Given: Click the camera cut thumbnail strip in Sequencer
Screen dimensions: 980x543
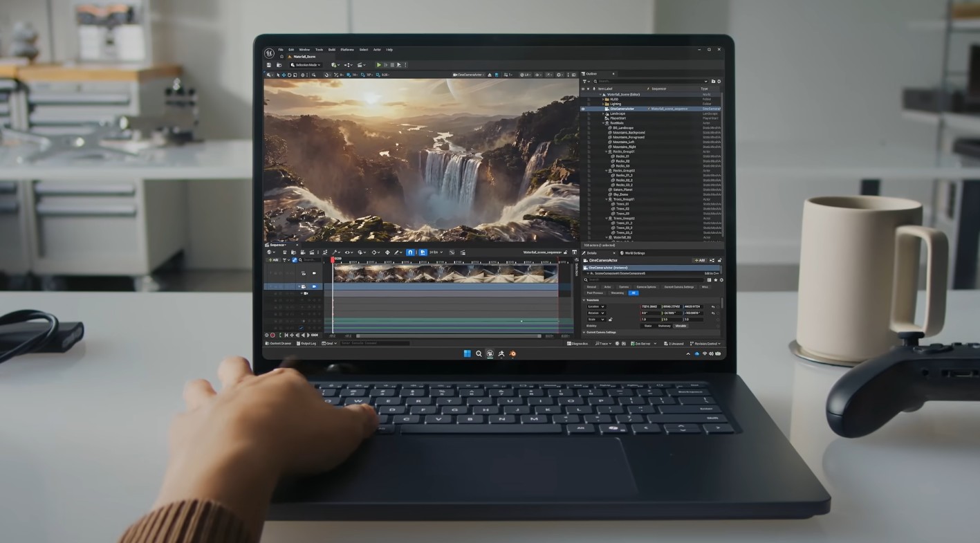Looking at the screenshot, I should tap(445, 274).
